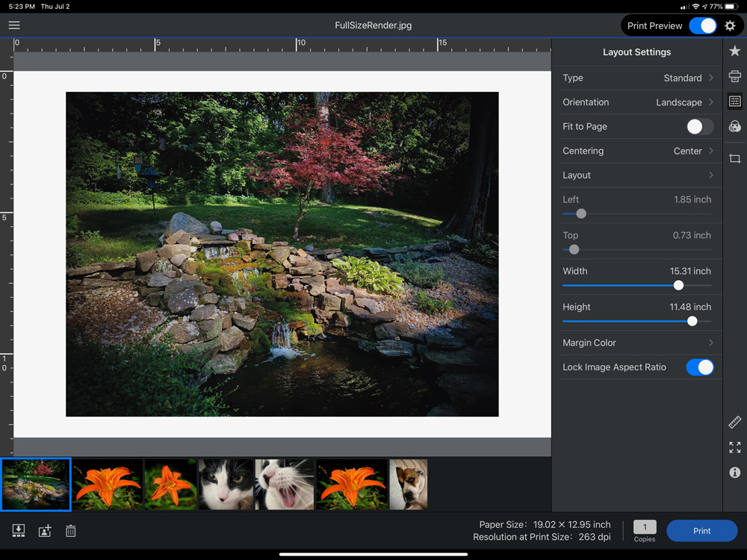Viewport: 747px width, 560px height.
Task: Click the trash can delete icon
Action: (70, 531)
